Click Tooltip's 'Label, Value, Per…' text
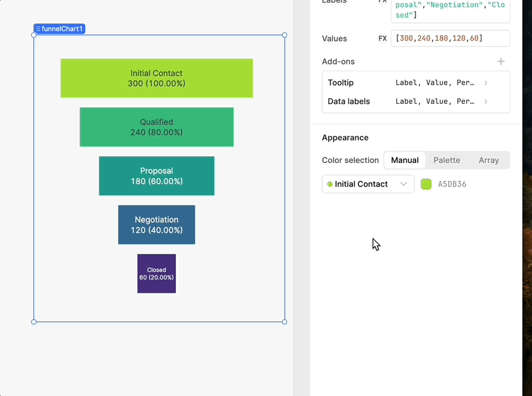The image size is (532, 396). click(435, 83)
